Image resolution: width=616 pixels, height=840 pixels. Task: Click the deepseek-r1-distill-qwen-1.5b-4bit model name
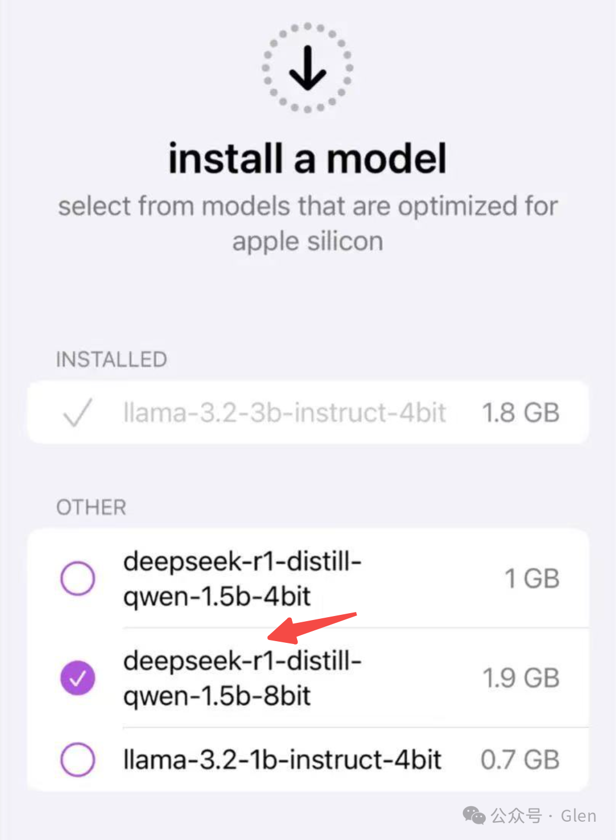242,578
